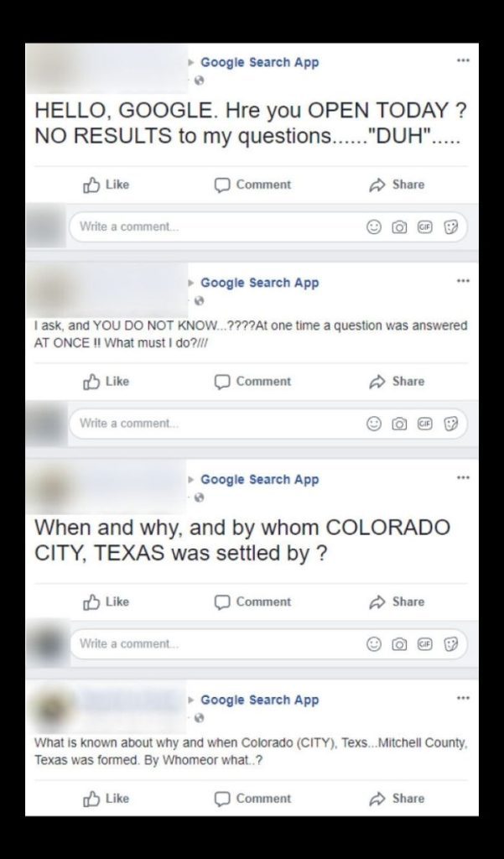The height and width of the screenshot is (859, 504).
Task: Open the Google Search App page from first post
Action: (x=260, y=62)
